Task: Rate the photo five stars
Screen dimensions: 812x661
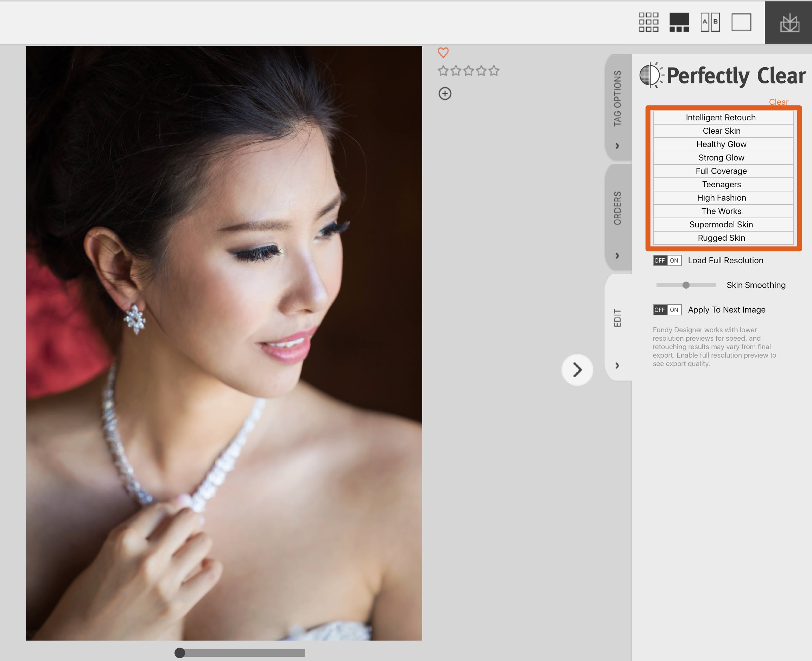Action: pos(494,71)
